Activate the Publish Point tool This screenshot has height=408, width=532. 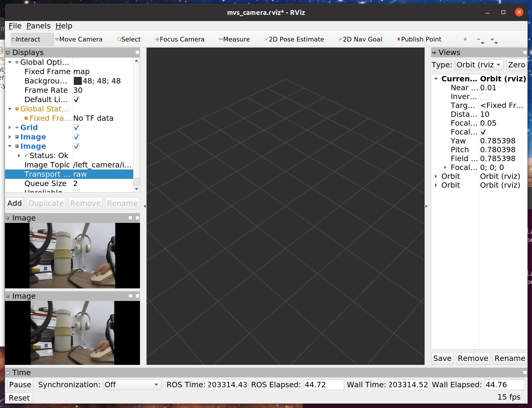click(x=419, y=39)
